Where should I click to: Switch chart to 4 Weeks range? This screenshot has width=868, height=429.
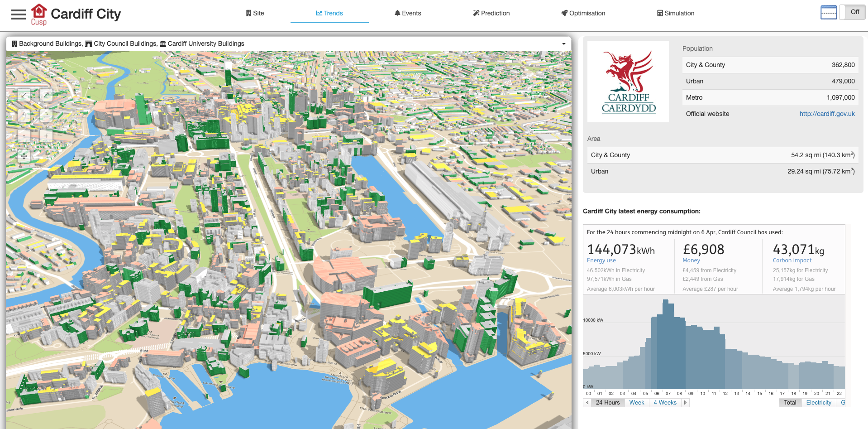click(665, 402)
